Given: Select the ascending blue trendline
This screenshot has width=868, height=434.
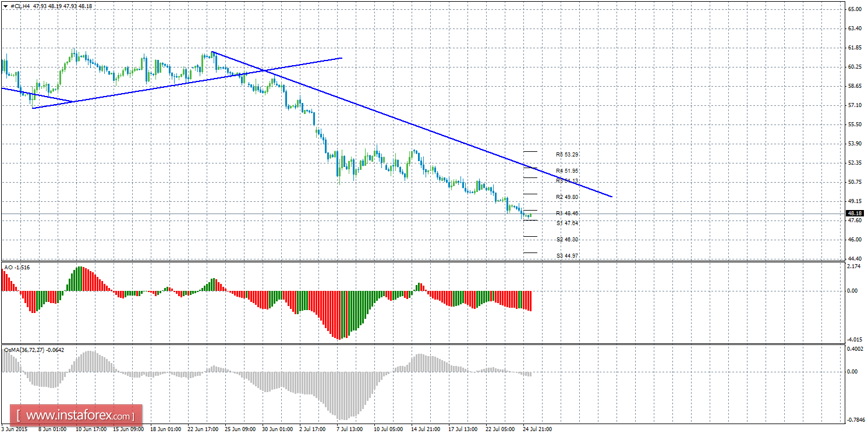Looking at the screenshot, I should point(187,83).
